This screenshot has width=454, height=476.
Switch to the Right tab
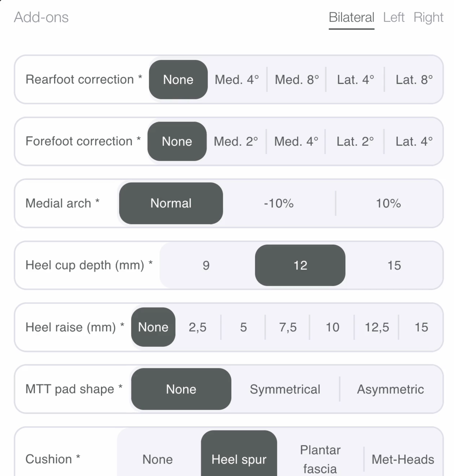pos(428,17)
